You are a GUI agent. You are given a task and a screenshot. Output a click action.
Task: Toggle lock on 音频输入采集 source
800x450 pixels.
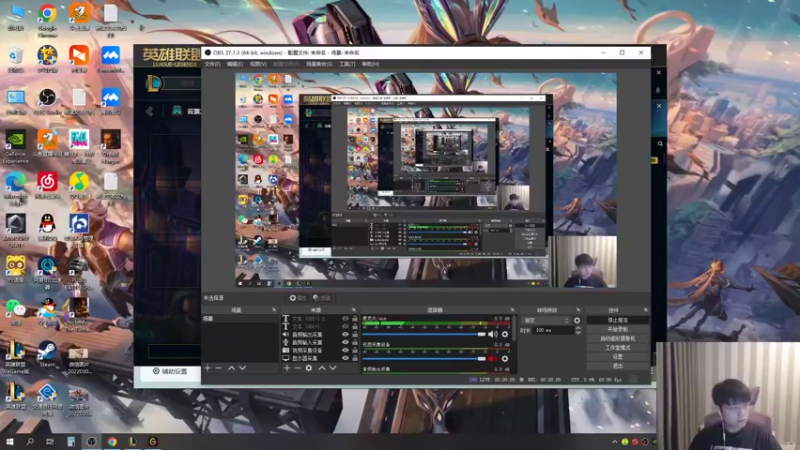tap(355, 342)
